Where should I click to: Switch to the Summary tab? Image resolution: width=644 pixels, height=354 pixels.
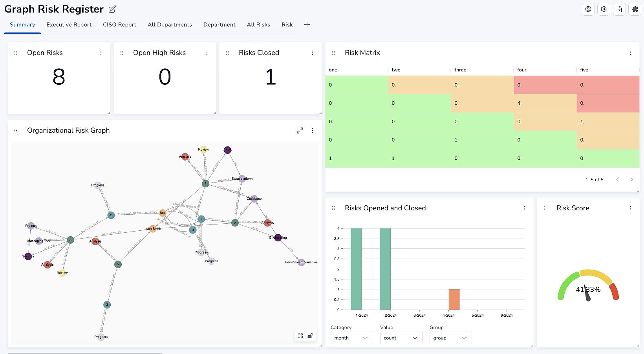22,25
